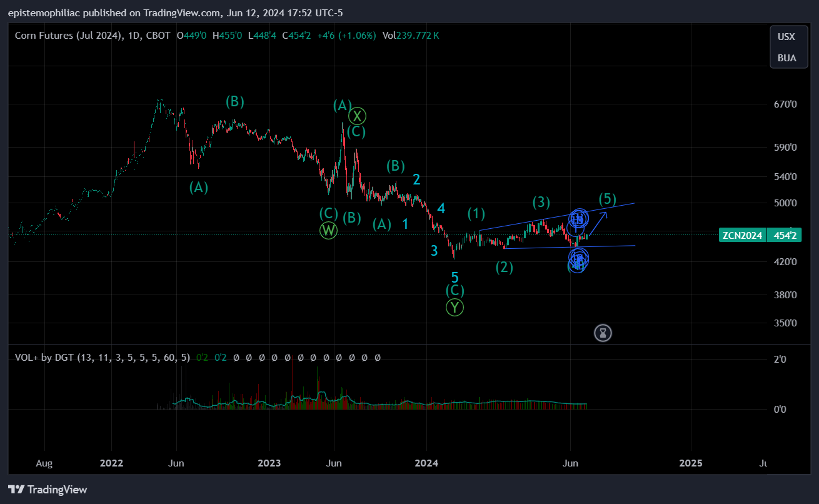This screenshot has height=504, width=819.
Task: Select the cyan wave 3 label
Action: coord(434,251)
